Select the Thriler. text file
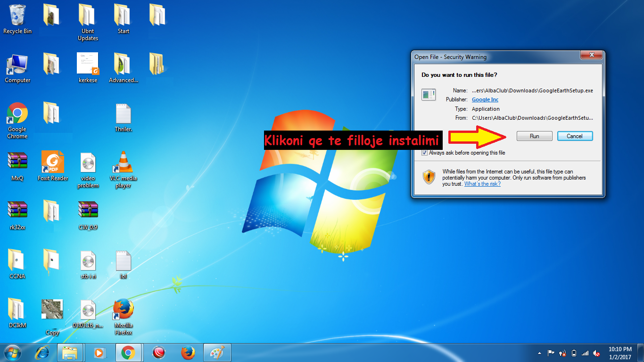This screenshot has width=644, height=362. (124, 118)
